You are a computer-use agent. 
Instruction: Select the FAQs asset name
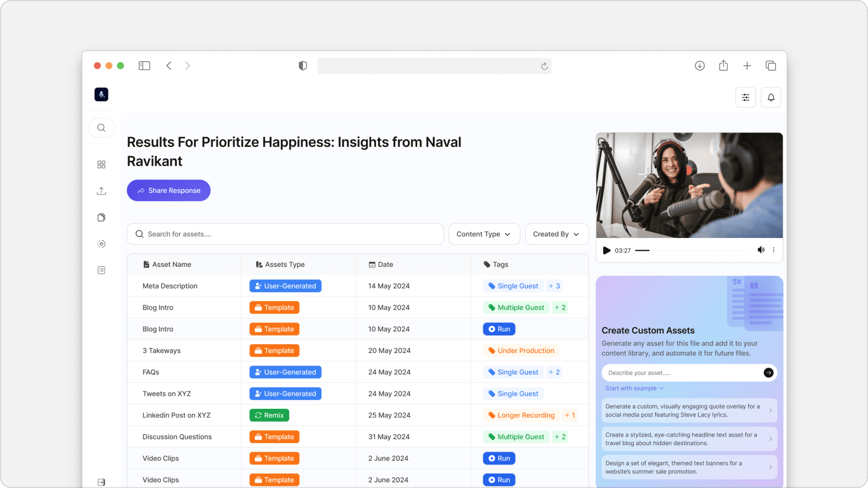[x=151, y=372]
